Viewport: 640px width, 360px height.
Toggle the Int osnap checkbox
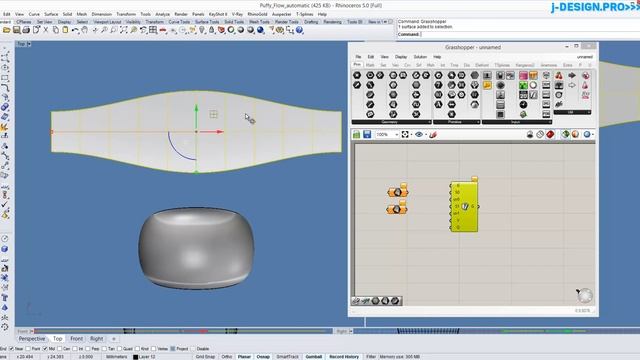click(75, 349)
